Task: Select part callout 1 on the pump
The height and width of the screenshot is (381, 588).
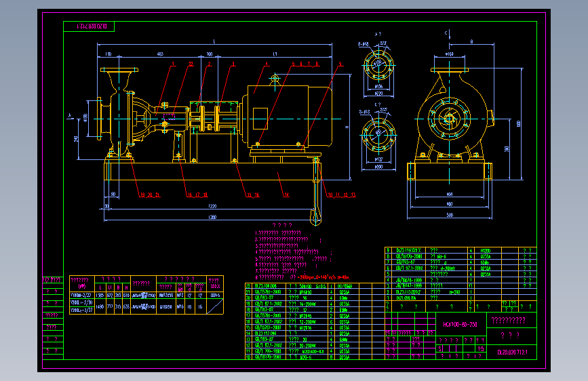Action: (173, 64)
